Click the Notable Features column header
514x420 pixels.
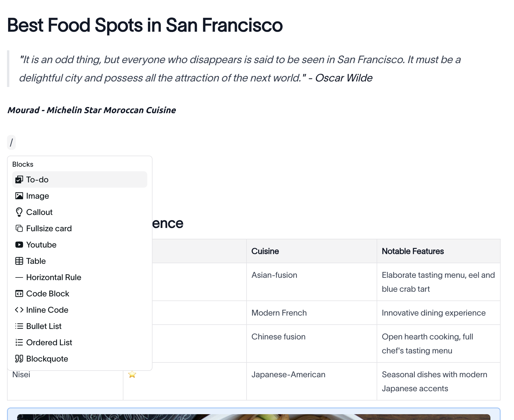(x=412, y=251)
